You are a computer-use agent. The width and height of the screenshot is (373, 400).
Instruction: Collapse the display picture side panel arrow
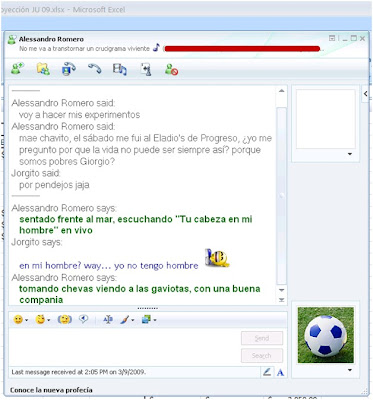[x=365, y=94]
